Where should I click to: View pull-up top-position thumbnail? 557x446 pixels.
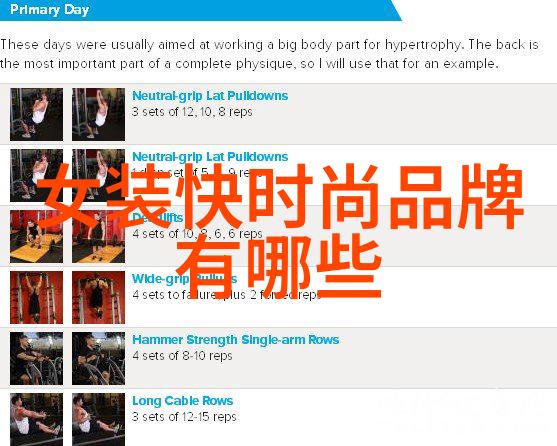[98, 298]
